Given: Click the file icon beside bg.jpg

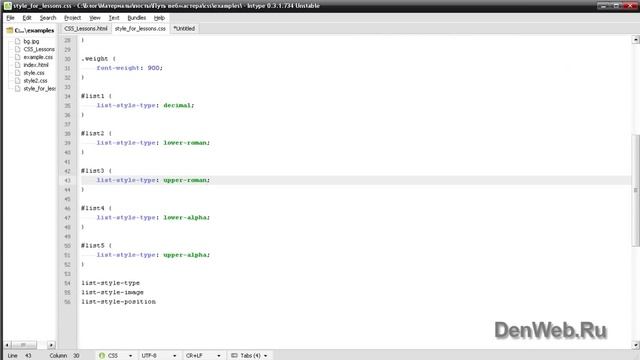Looking at the screenshot, I should coord(18,41).
